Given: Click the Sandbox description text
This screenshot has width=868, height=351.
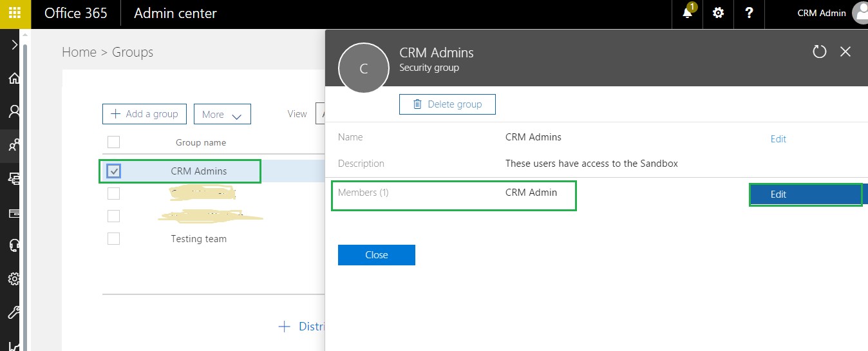Looking at the screenshot, I should (x=592, y=164).
